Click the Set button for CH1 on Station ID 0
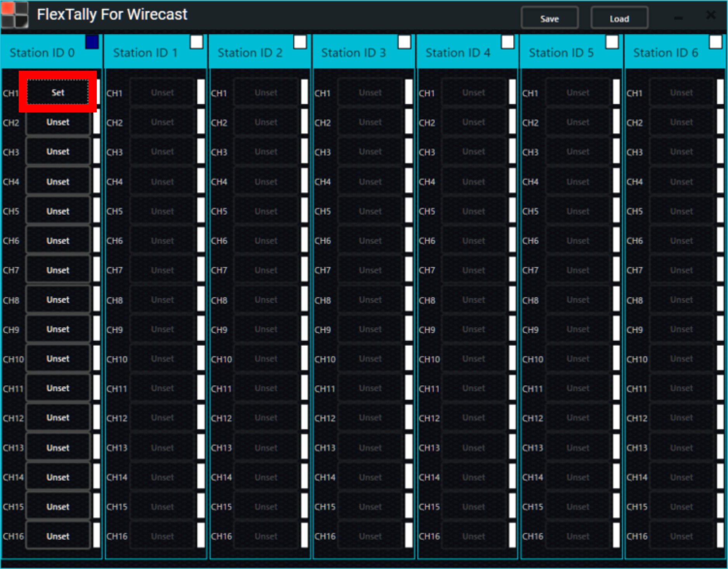This screenshot has height=569, width=728. click(x=57, y=92)
